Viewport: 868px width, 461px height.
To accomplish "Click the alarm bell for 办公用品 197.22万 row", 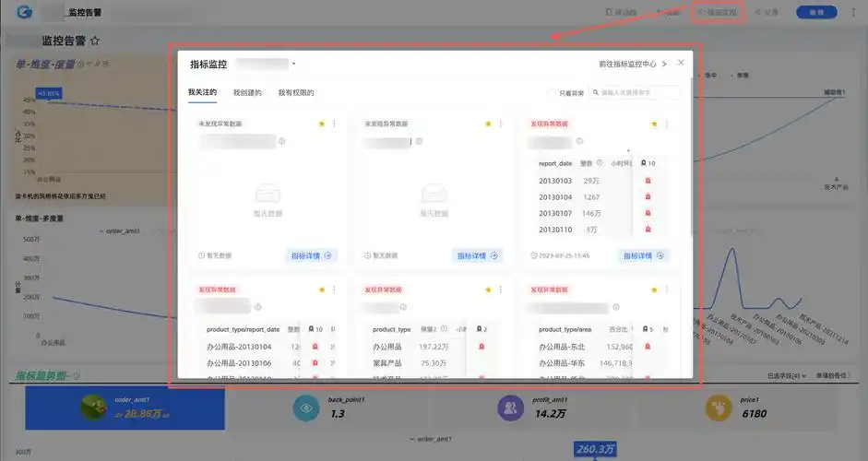I will pyautogui.click(x=482, y=347).
